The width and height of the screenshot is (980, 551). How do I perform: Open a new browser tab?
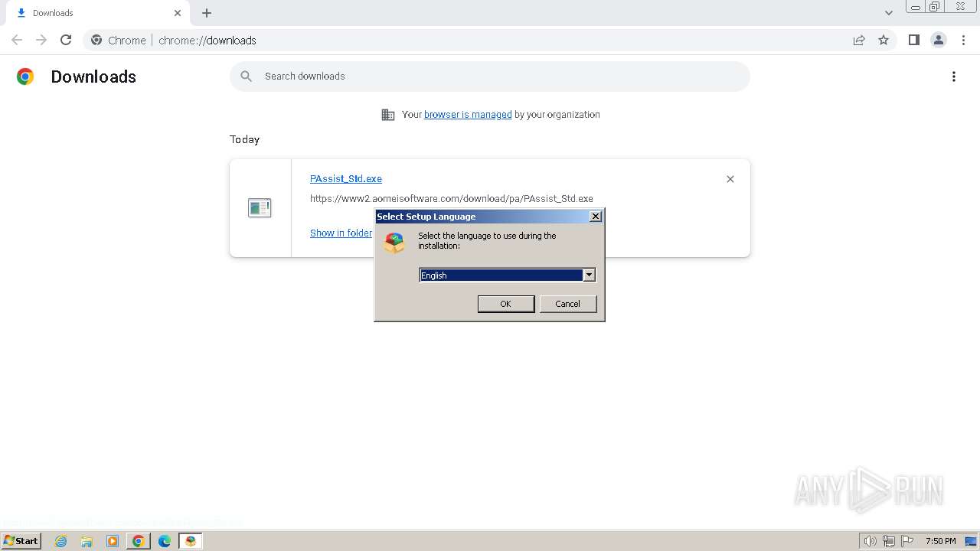(x=207, y=13)
